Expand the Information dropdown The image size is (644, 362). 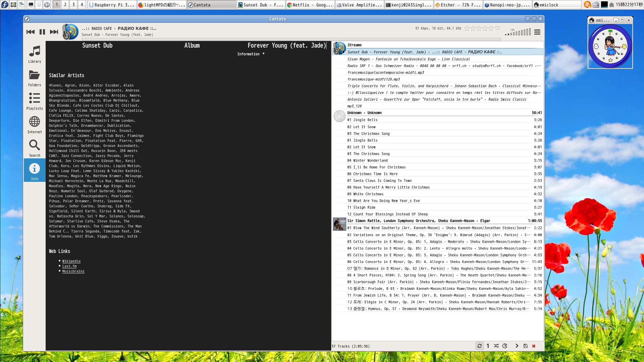pos(251,54)
